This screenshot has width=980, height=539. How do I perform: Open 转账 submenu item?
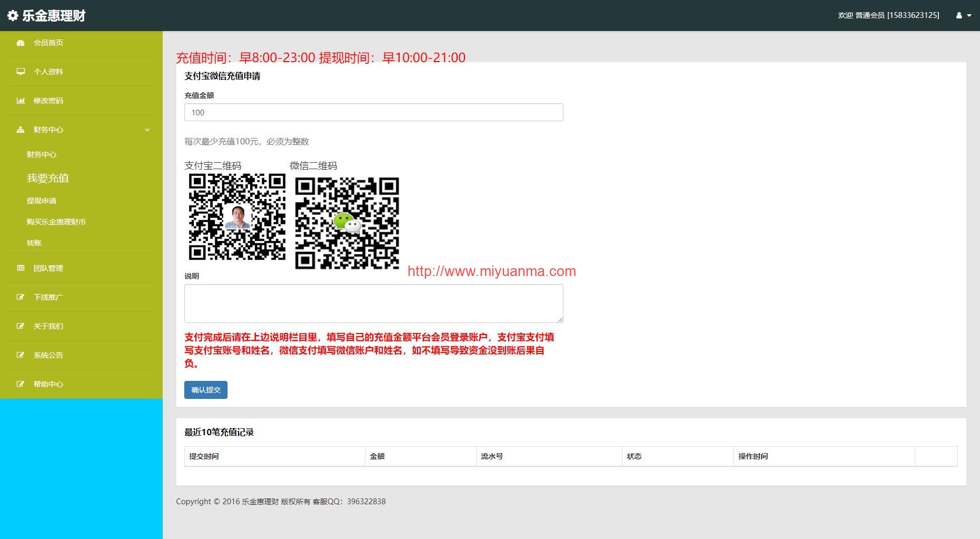(x=34, y=243)
